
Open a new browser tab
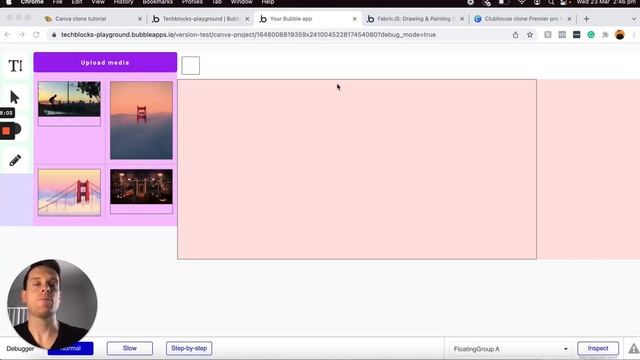pos(587,19)
